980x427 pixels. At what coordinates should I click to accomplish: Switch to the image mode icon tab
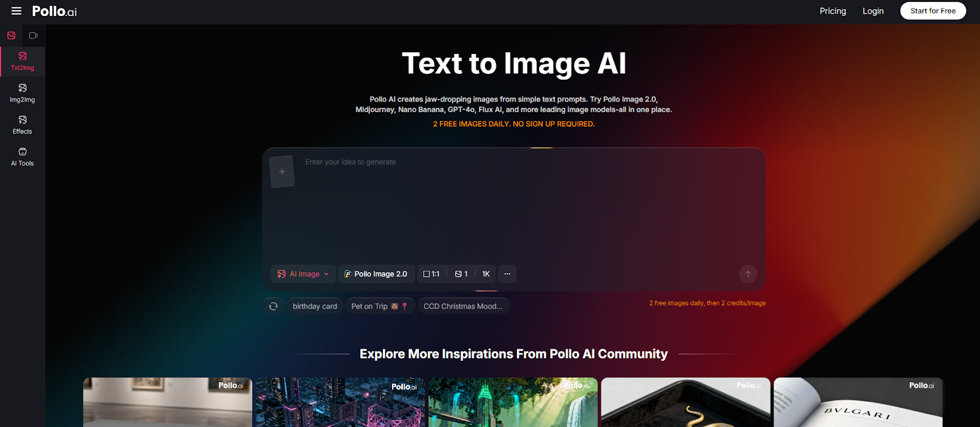click(11, 36)
